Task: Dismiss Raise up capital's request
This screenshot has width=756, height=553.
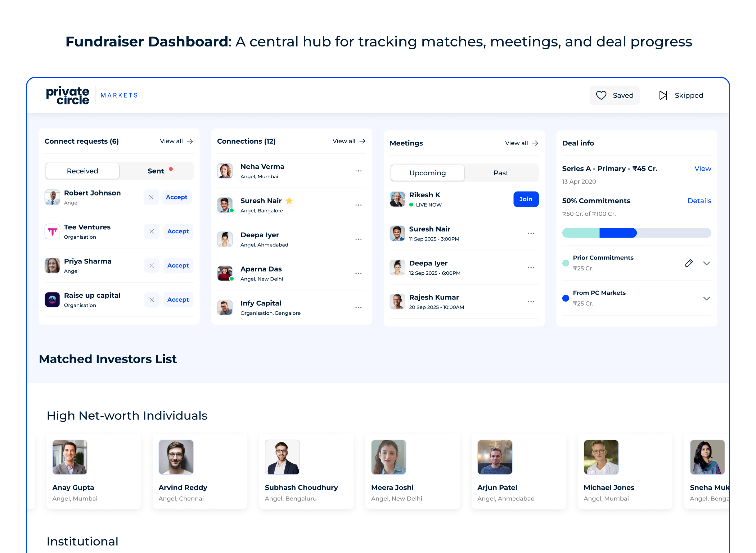Action: click(x=152, y=300)
